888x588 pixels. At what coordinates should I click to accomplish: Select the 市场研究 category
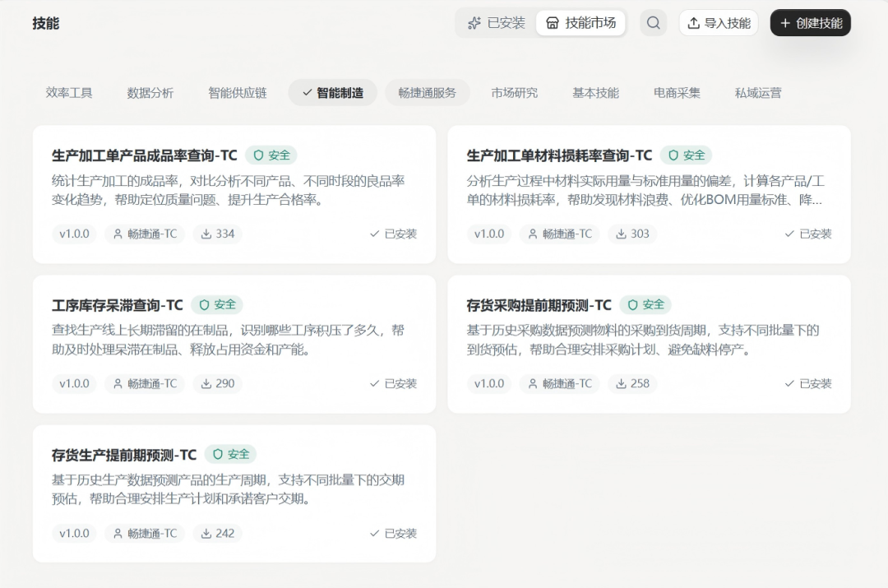[514, 92]
